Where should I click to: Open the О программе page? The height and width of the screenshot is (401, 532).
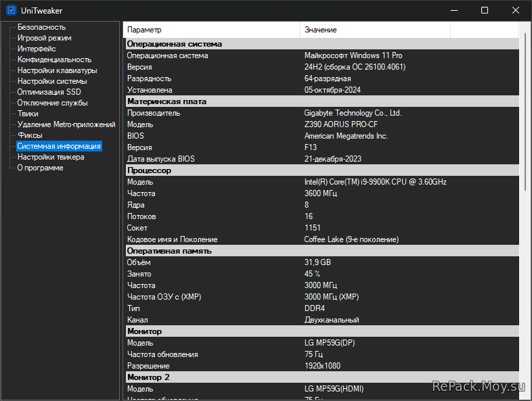pos(40,168)
